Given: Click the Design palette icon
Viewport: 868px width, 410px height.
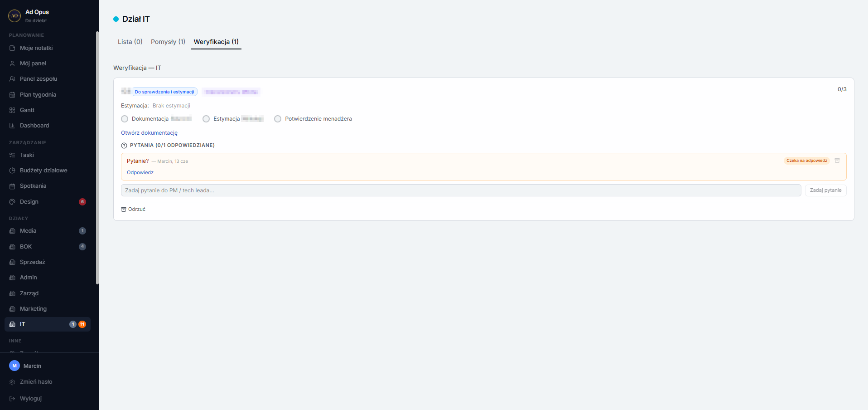Looking at the screenshot, I should (12, 202).
